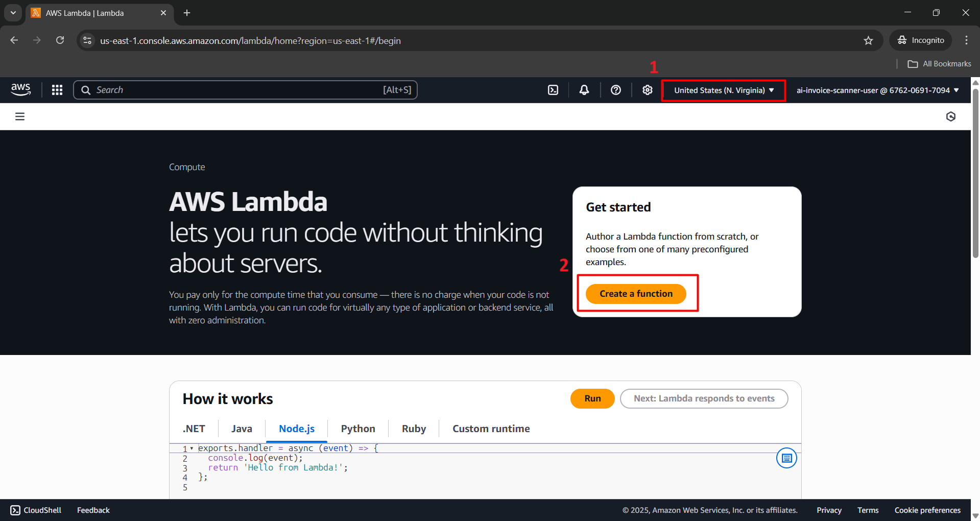Click the Create a function button
The height and width of the screenshot is (521, 980).
click(x=636, y=294)
